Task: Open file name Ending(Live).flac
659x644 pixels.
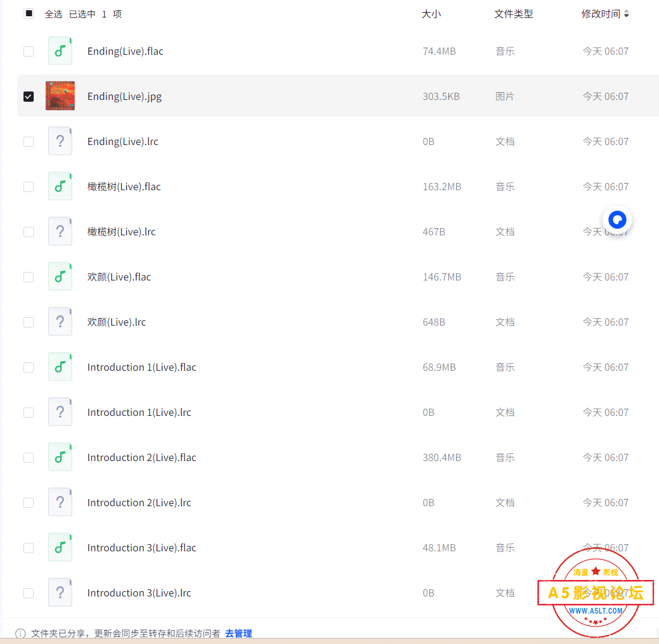Action: [125, 51]
